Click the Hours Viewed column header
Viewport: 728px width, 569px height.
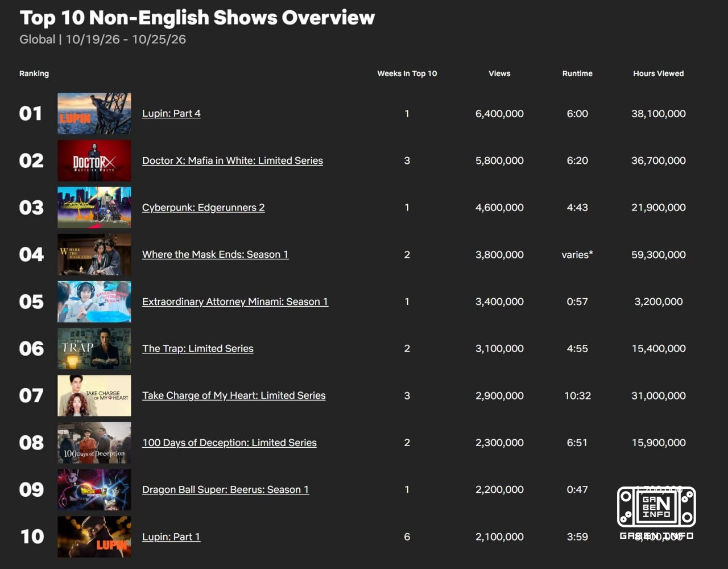(659, 73)
